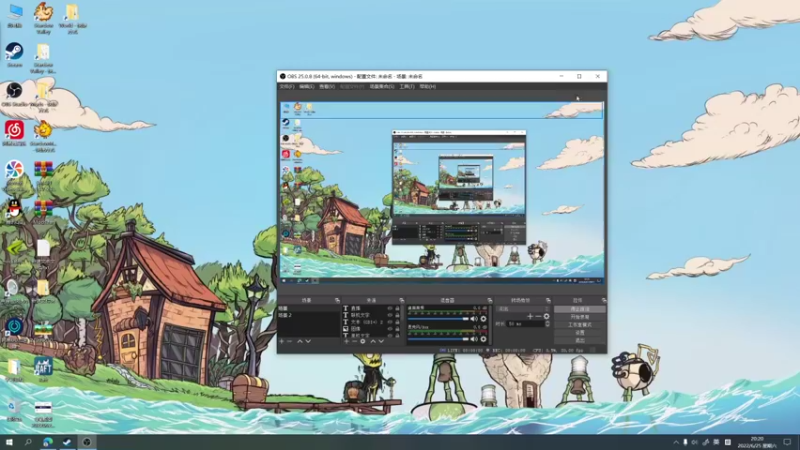The height and width of the screenshot is (450, 800).
Task: Lock the first source in the Sources list
Action: 397,309
